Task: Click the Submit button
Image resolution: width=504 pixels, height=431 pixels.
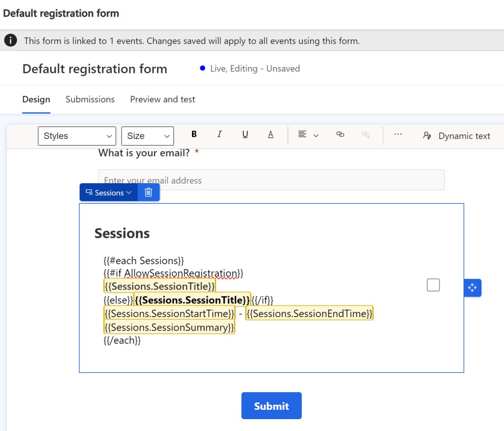Action: pos(271,406)
